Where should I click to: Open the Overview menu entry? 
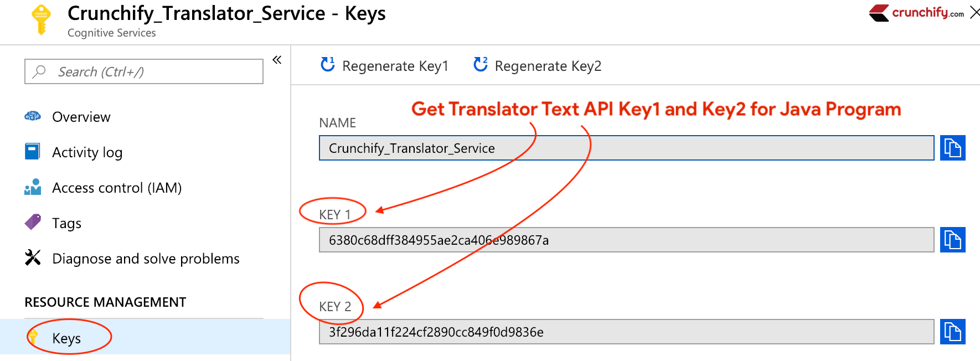click(81, 116)
